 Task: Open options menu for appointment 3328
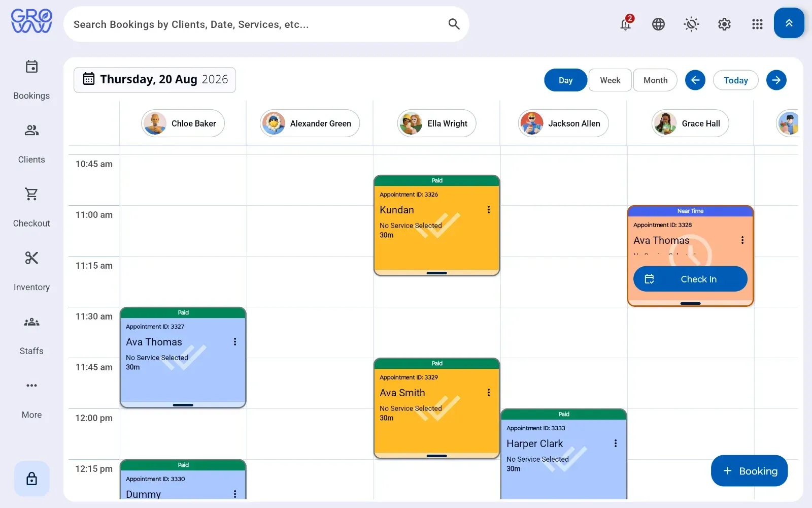pyautogui.click(x=742, y=240)
